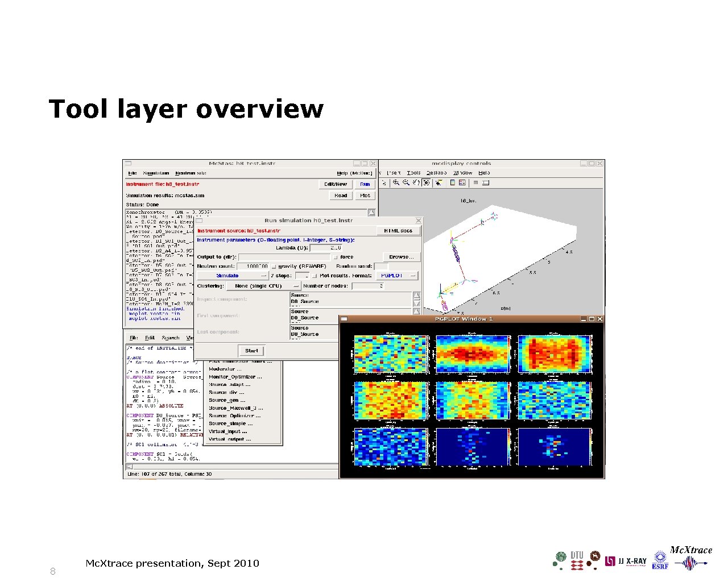Toggle the force checkbox

(336, 257)
